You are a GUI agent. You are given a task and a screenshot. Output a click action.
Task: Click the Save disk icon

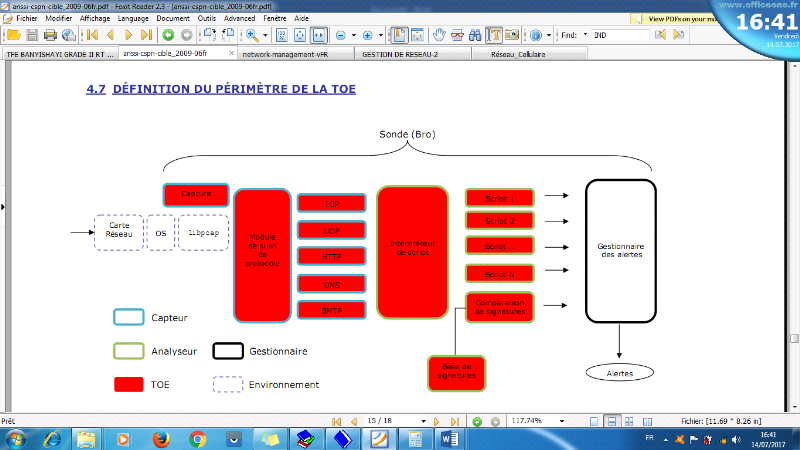pyautogui.click(x=32, y=35)
